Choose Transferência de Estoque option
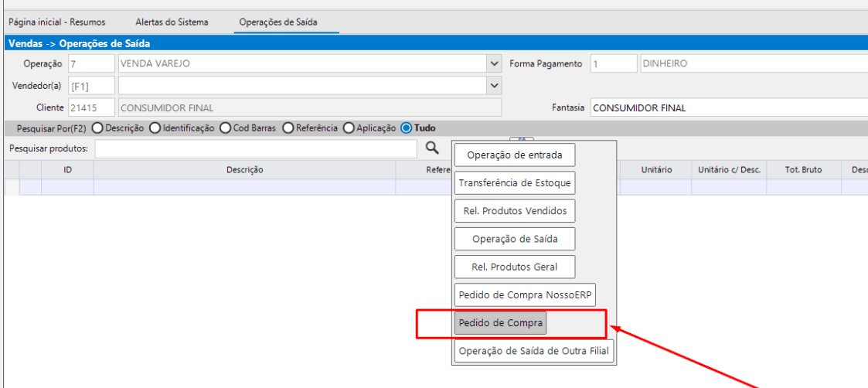The image size is (868, 388). coord(515,182)
